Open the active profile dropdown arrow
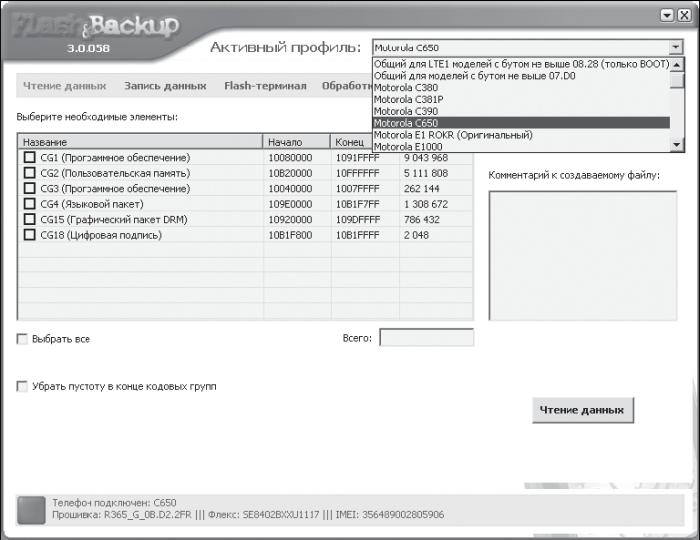Image resolution: width=700 pixels, height=540 pixels. tap(676, 47)
